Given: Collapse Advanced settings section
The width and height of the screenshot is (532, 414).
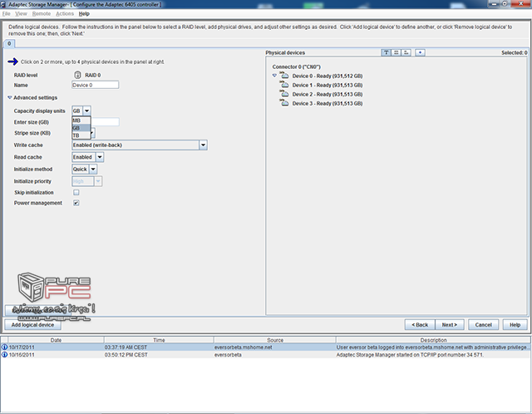Looking at the screenshot, I should [x=10, y=97].
